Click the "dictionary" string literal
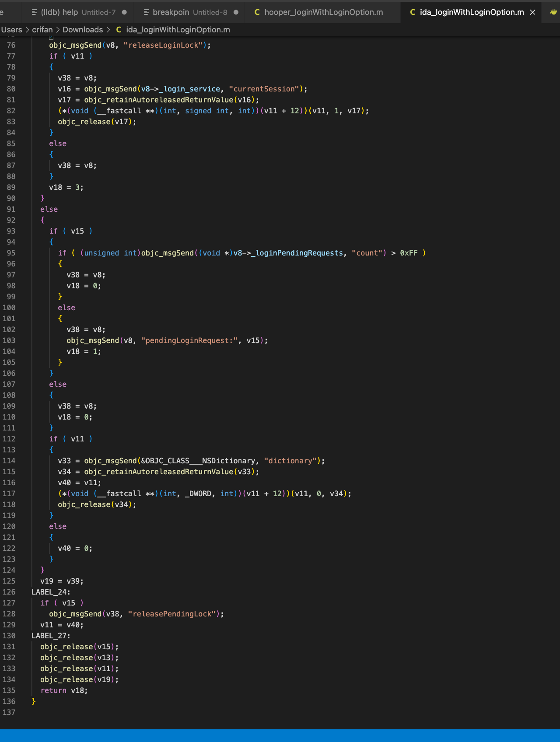The height and width of the screenshot is (742, 560). [x=290, y=461]
